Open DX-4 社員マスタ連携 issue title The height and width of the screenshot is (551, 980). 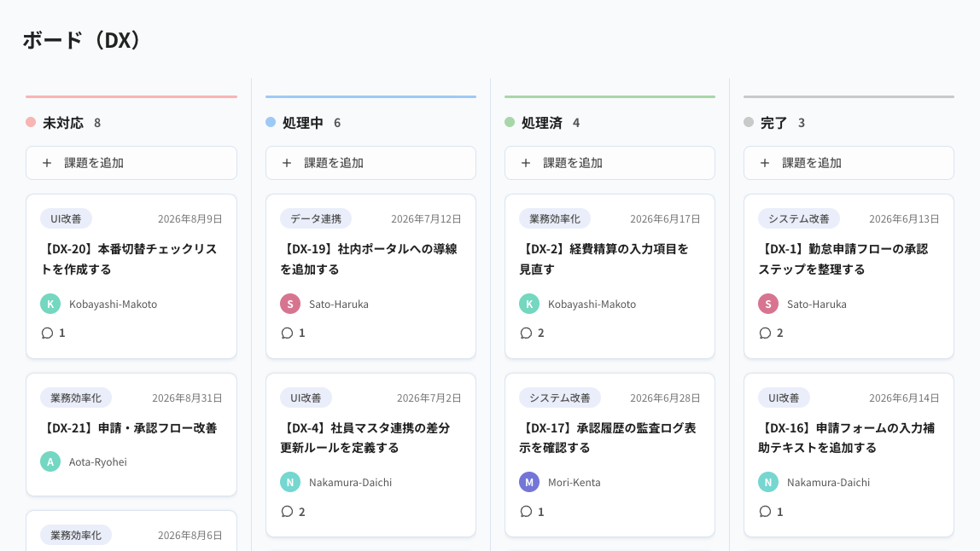(x=365, y=438)
